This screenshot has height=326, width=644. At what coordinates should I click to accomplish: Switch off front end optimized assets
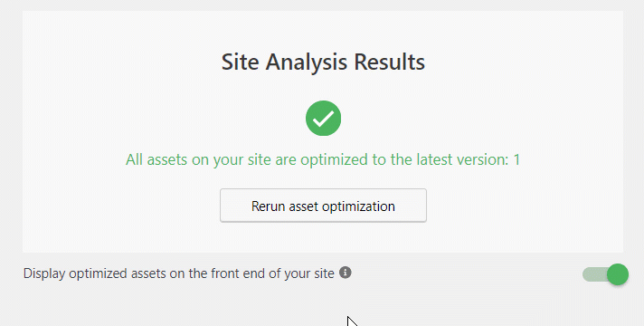[x=605, y=274]
